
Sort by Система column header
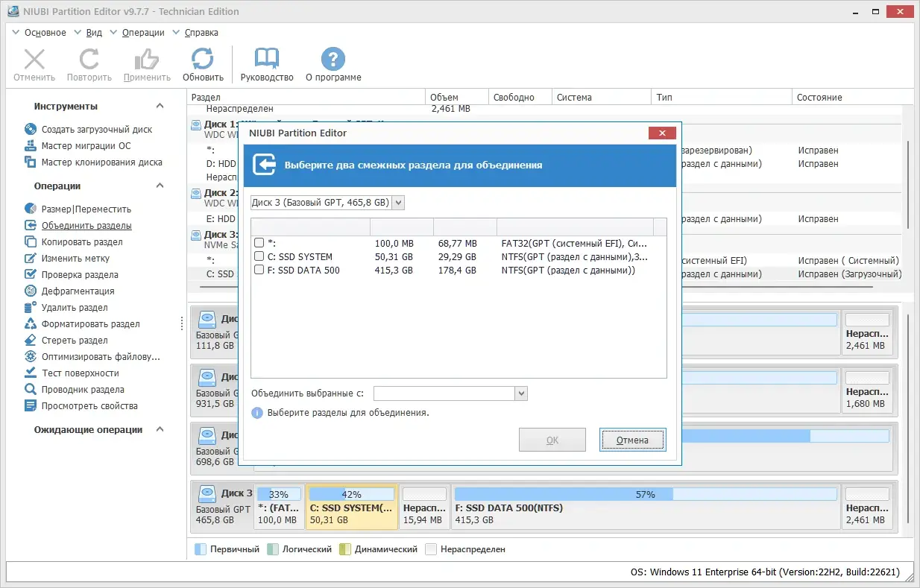601,97
